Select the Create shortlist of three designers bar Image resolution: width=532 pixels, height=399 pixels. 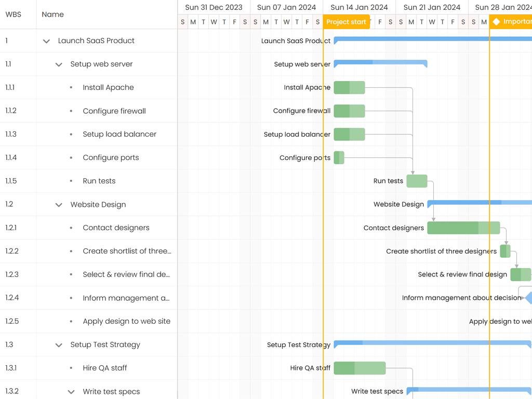(505, 251)
